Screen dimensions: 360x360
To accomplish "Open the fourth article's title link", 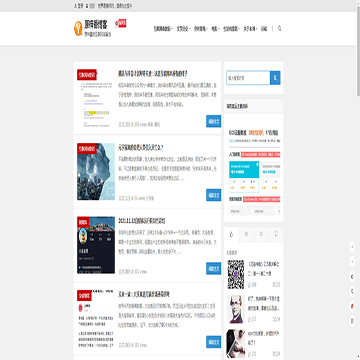I will [x=144, y=295].
